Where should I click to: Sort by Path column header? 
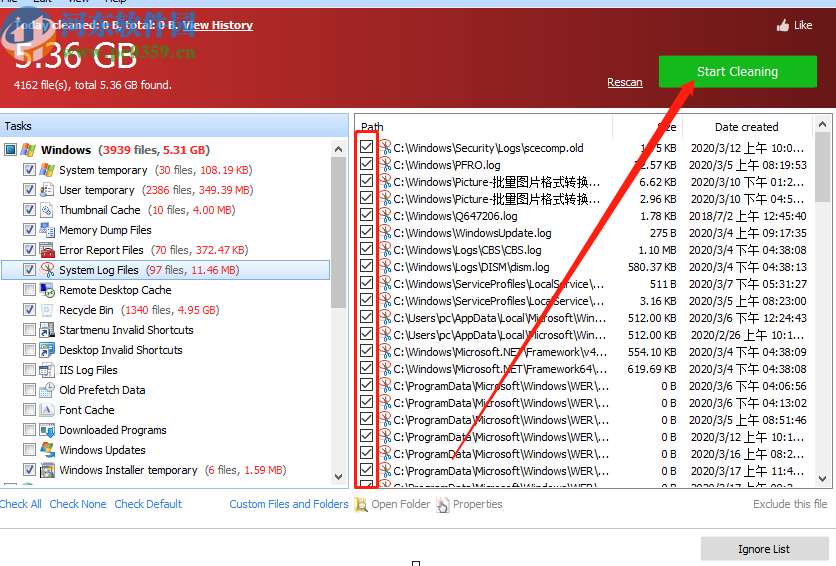pos(484,127)
